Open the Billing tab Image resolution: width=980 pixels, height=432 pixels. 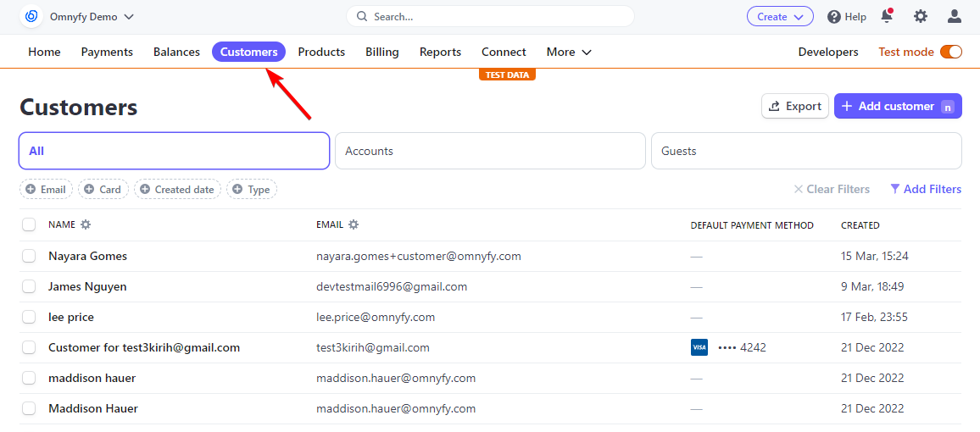coord(381,52)
